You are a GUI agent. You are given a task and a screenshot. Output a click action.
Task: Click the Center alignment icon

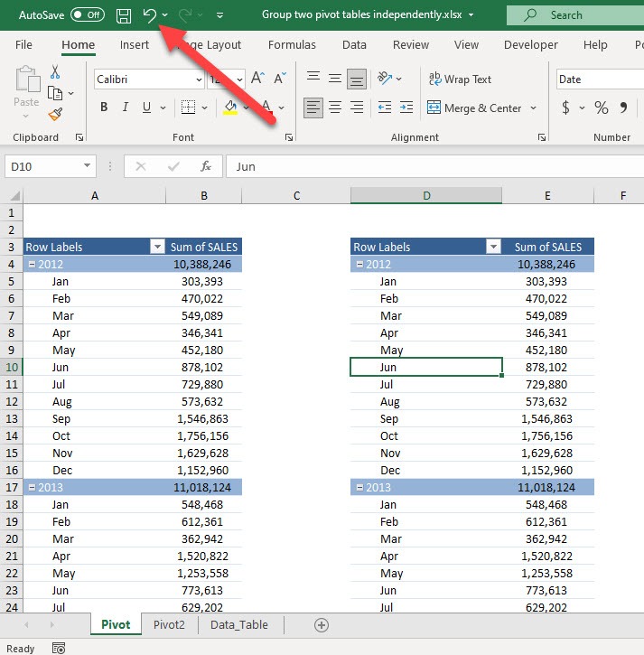334,108
